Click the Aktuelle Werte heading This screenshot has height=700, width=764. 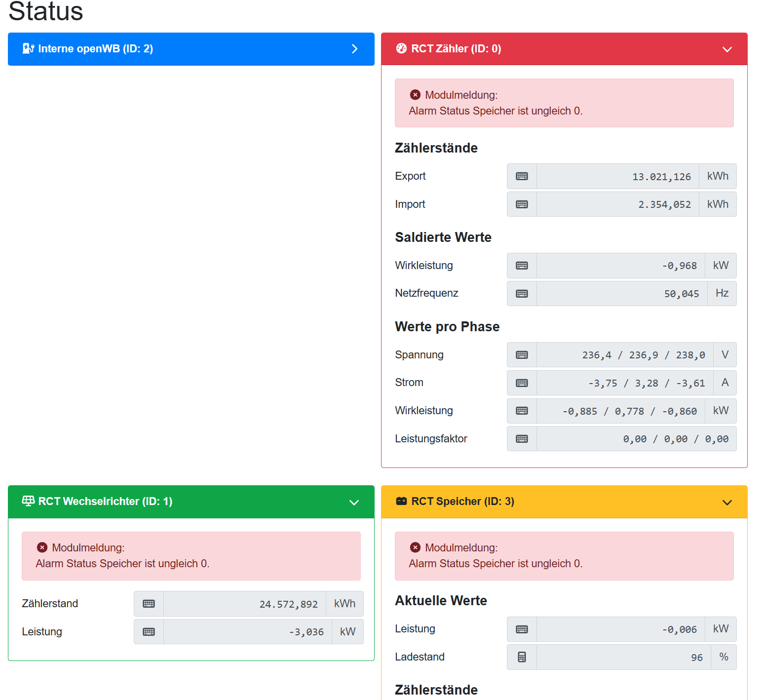click(441, 601)
